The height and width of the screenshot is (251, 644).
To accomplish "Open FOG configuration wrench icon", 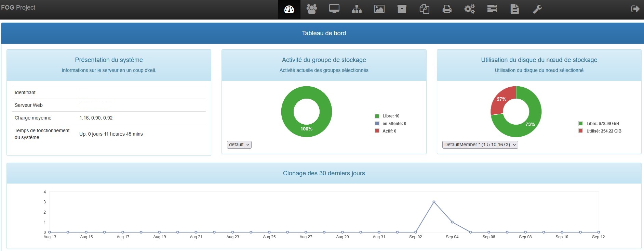I will coord(537,9).
